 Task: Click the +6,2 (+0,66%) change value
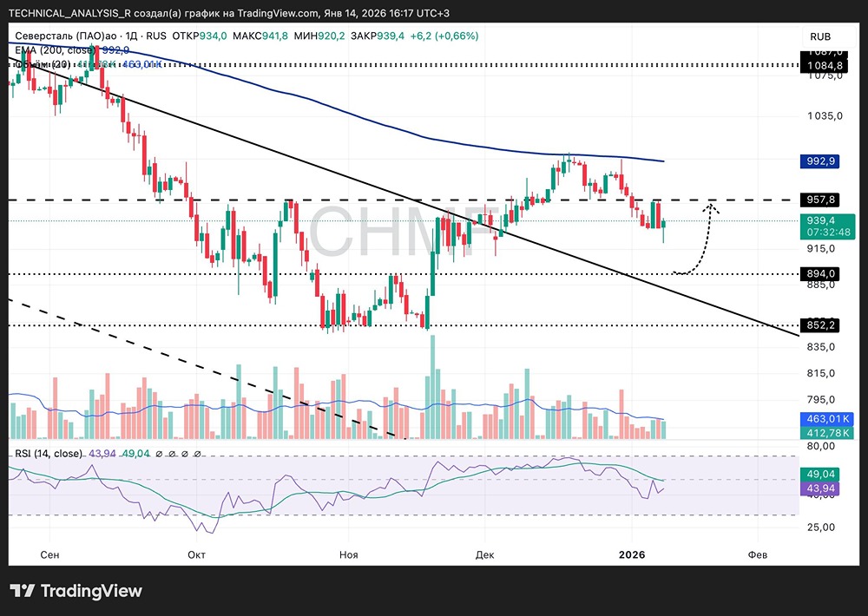pos(444,36)
